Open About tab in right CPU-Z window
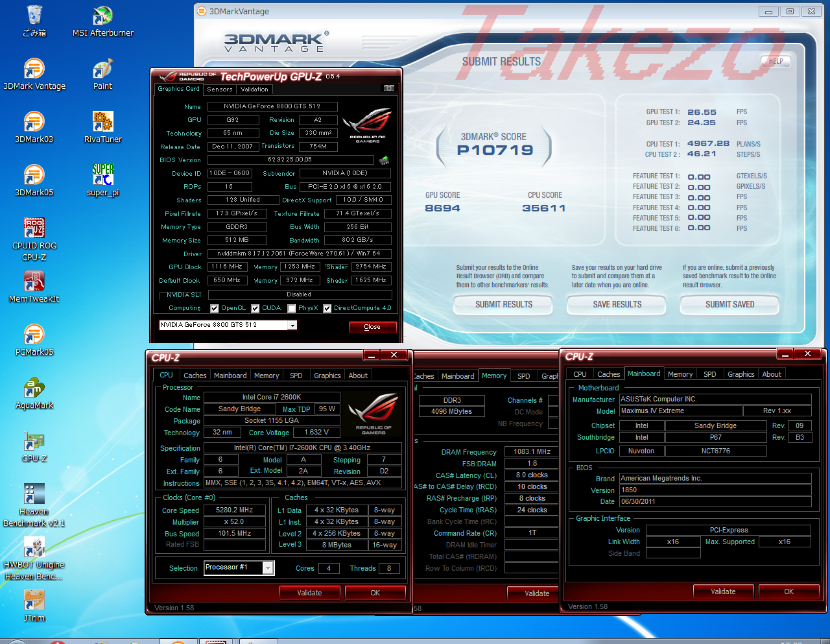830x644 pixels. point(772,374)
